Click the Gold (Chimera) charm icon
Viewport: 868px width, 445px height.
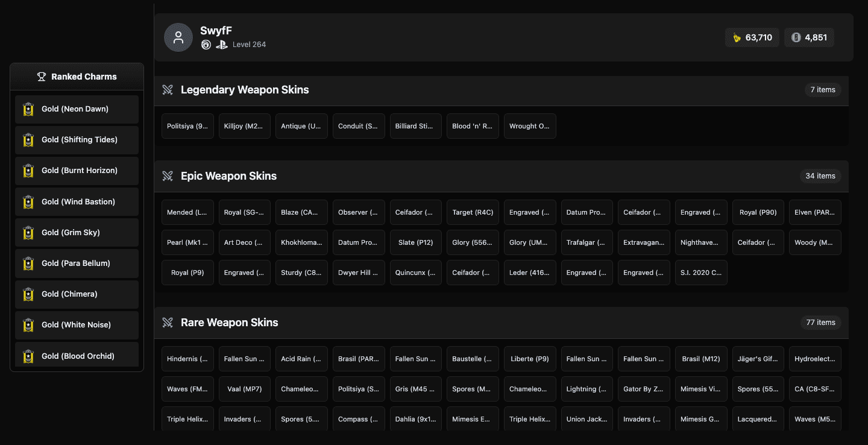[28, 294]
